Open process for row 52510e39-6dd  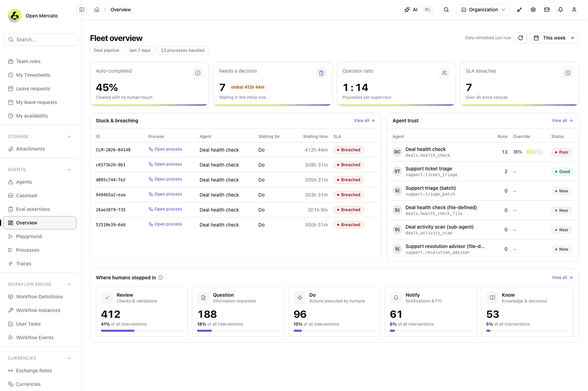click(x=165, y=224)
